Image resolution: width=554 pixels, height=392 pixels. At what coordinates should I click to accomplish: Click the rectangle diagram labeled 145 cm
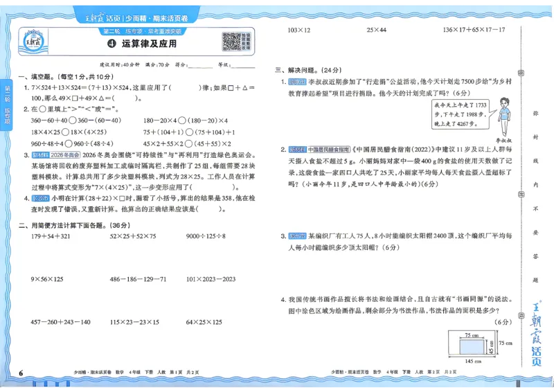point(472,344)
